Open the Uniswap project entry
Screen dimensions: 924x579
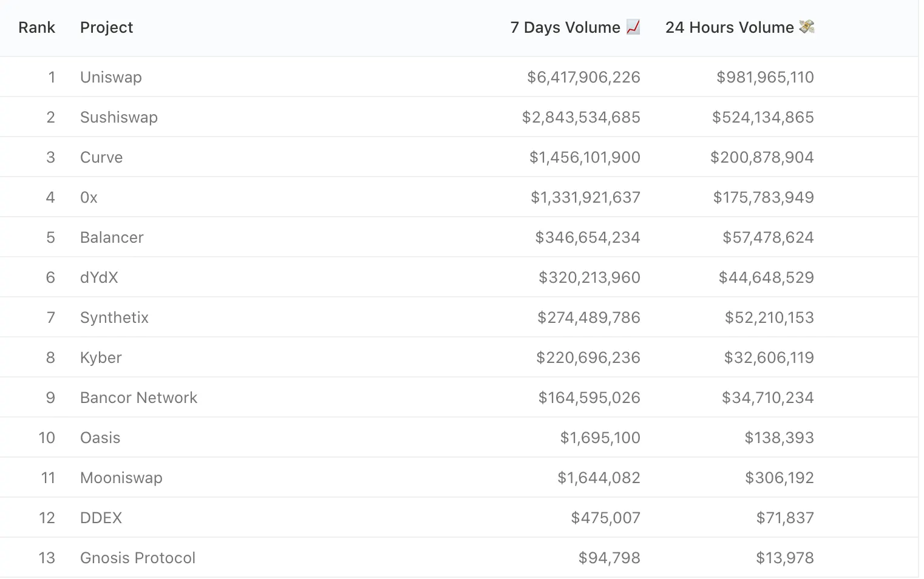click(x=110, y=77)
